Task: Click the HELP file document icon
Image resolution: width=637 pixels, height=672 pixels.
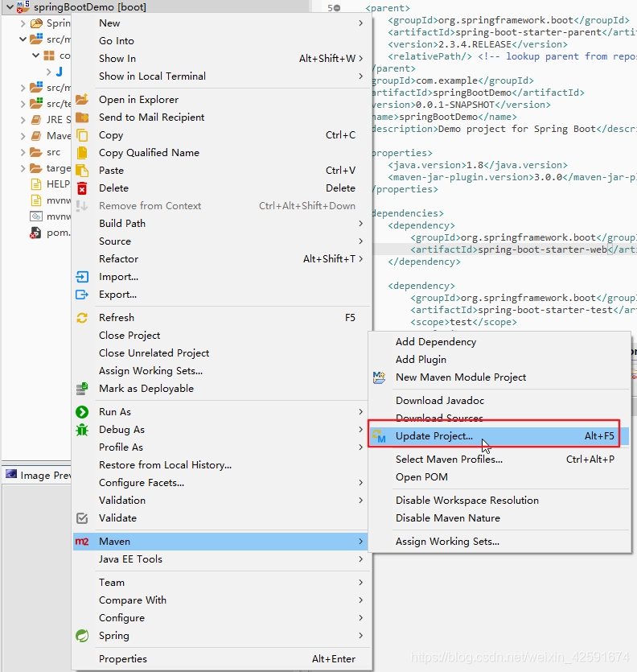Action: 36,184
